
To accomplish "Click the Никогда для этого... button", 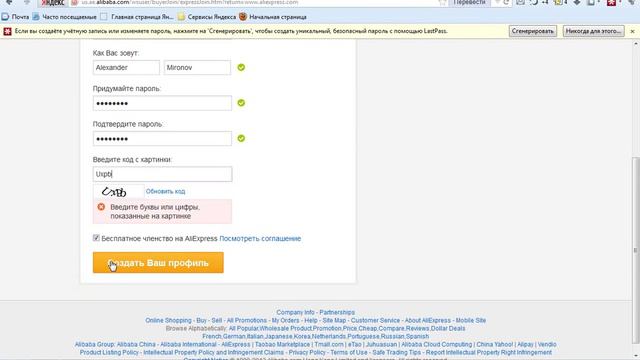I will point(593,31).
